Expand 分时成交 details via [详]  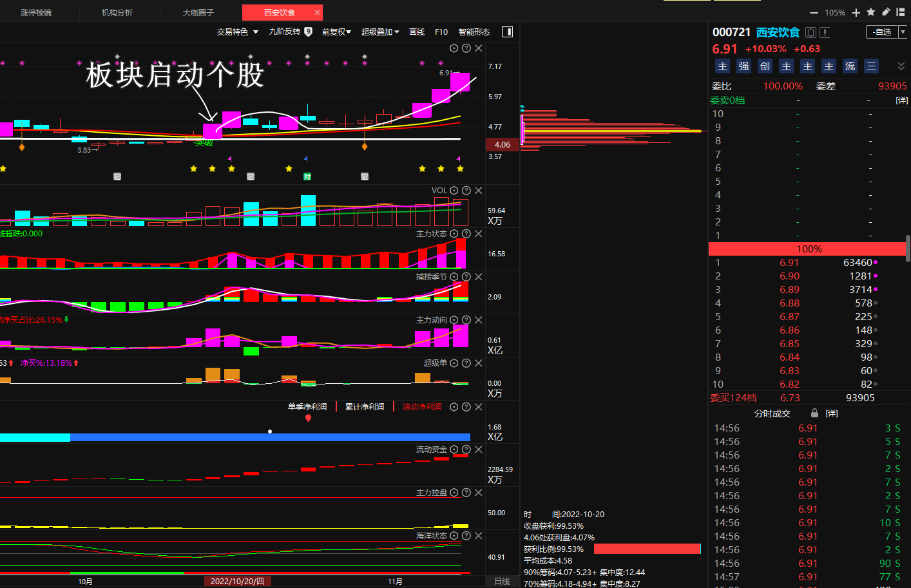pos(832,413)
